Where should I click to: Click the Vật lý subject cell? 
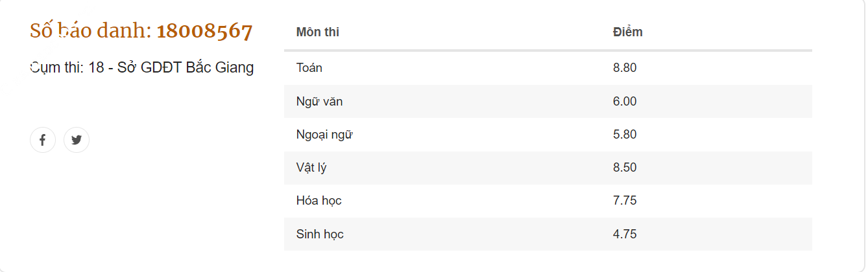coord(311,168)
